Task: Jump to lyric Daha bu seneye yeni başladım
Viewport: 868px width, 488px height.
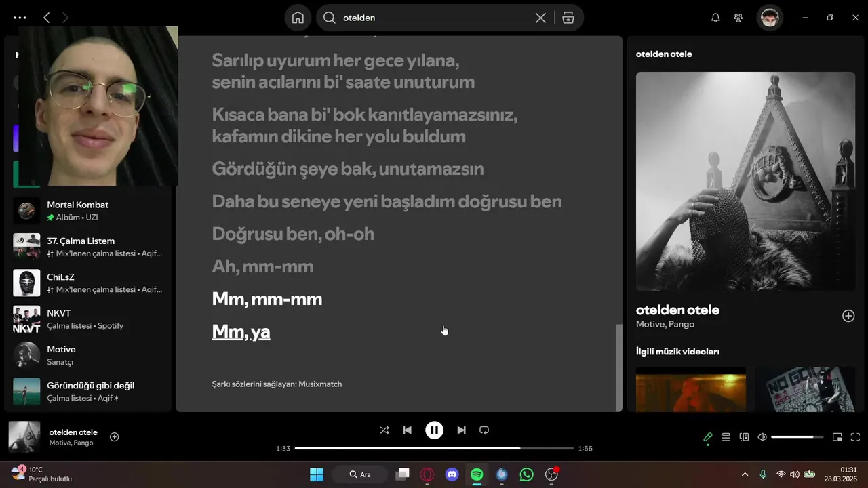Action: (387, 201)
